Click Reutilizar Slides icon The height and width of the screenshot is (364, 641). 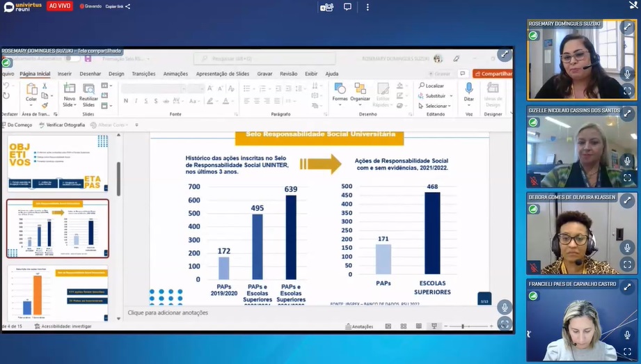coord(88,89)
